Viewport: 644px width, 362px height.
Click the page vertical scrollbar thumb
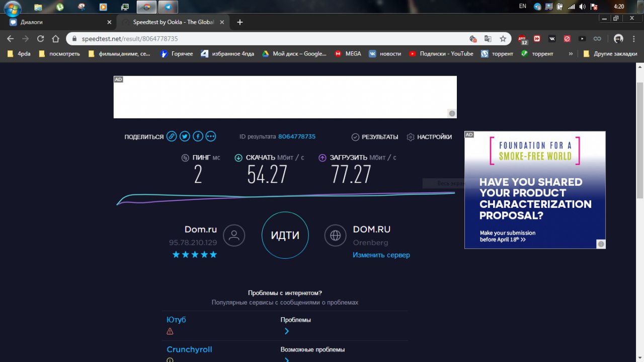[x=640, y=140]
